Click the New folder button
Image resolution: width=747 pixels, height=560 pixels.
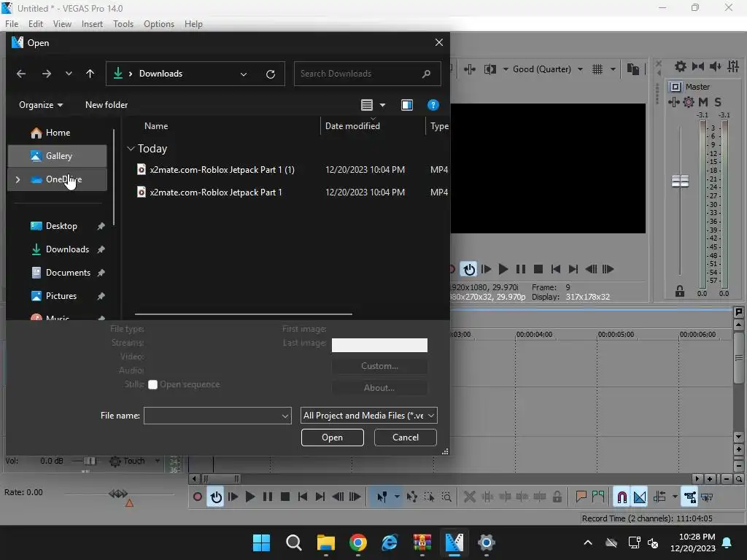pyautogui.click(x=107, y=105)
